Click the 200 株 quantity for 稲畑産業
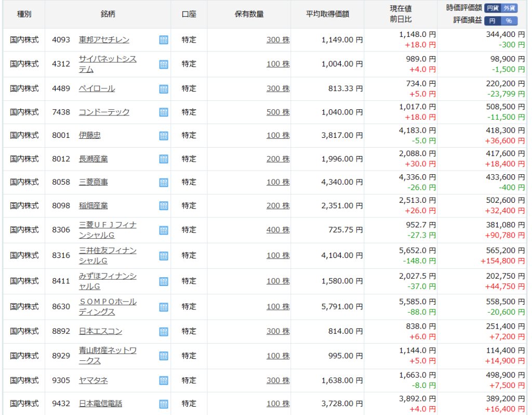The width and height of the screenshot is (532, 415). click(x=278, y=206)
